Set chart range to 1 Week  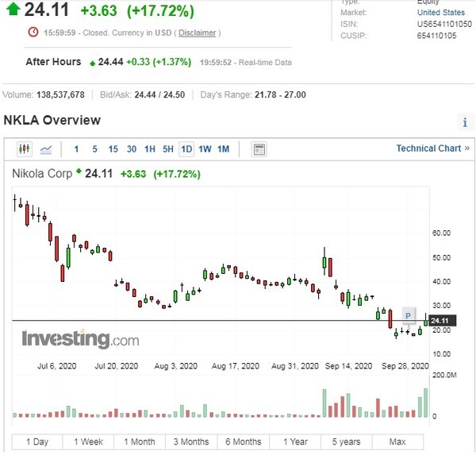pos(88,442)
